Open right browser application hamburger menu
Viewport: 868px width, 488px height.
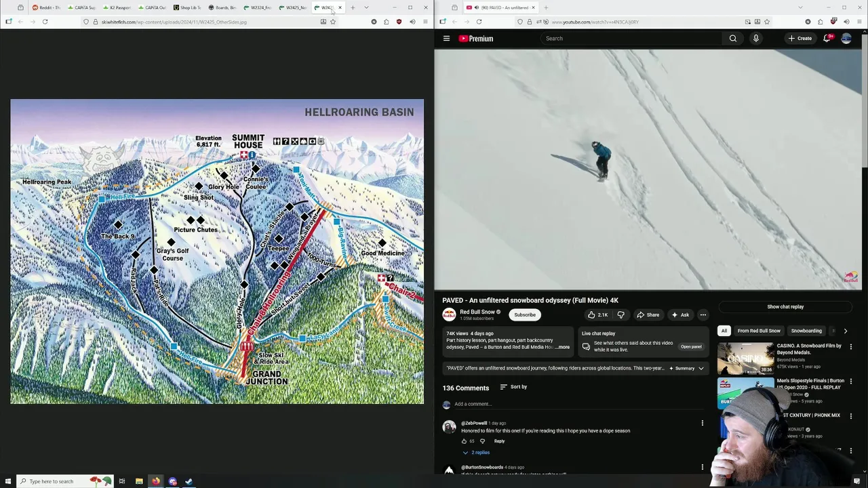tap(859, 22)
